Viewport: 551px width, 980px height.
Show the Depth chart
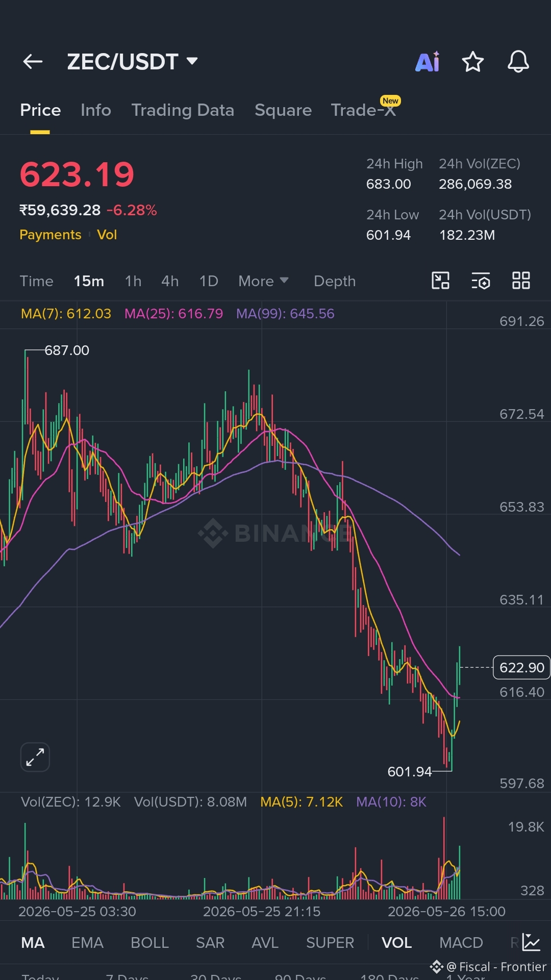click(335, 281)
